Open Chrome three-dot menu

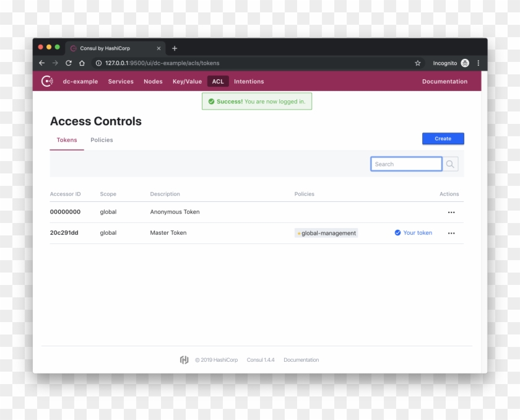pos(478,63)
